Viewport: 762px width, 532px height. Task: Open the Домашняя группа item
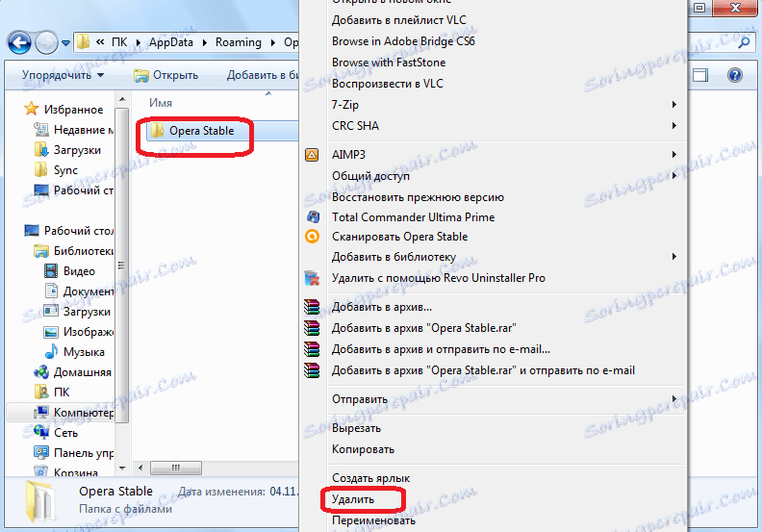(x=73, y=372)
